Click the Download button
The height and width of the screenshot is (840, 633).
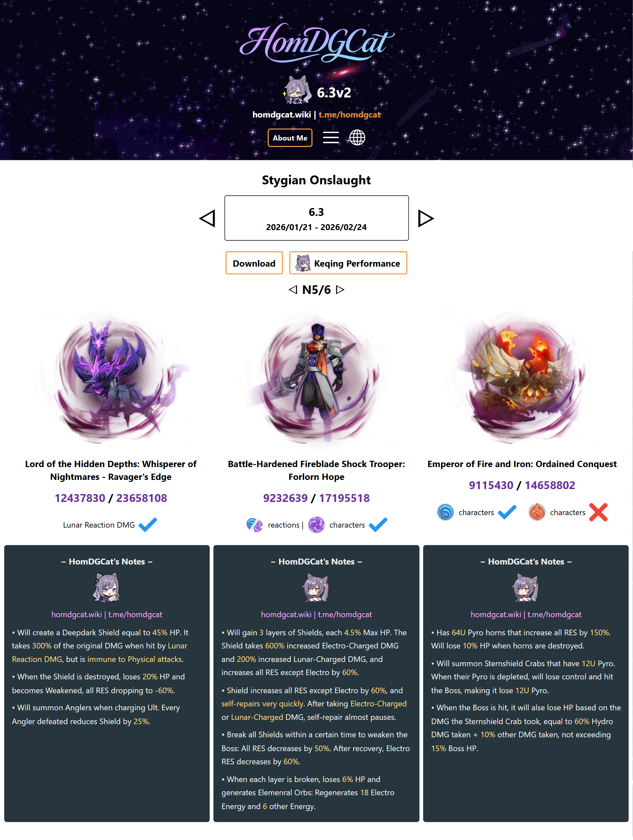pyautogui.click(x=254, y=263)
